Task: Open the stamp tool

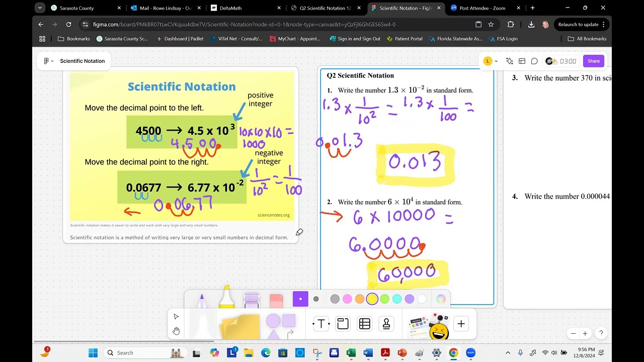Action: (386, 324)
